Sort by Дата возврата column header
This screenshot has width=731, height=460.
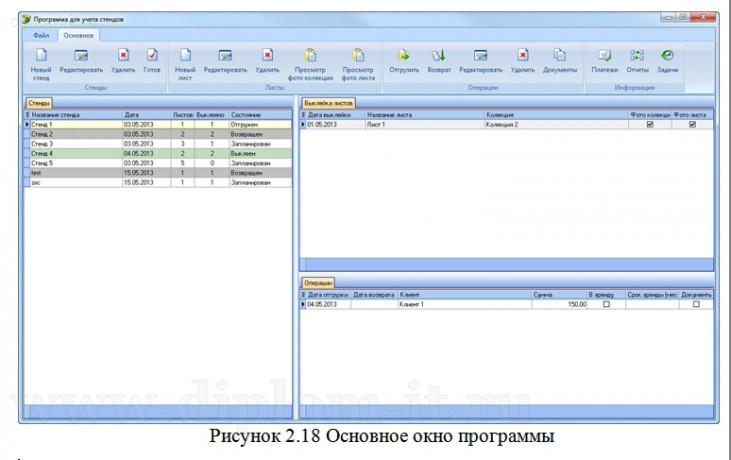point(374,295)
